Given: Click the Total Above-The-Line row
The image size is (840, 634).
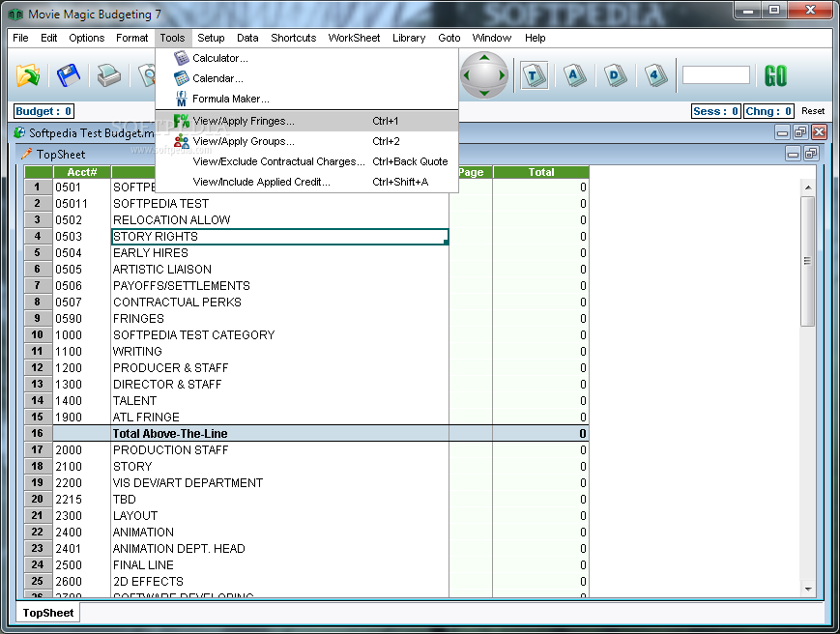Looking at the screenshot, I should point(306,434).
